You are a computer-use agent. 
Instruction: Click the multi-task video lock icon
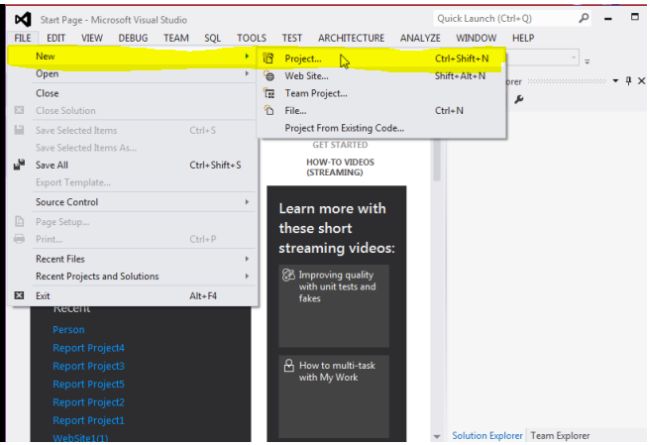coord(289,366)
